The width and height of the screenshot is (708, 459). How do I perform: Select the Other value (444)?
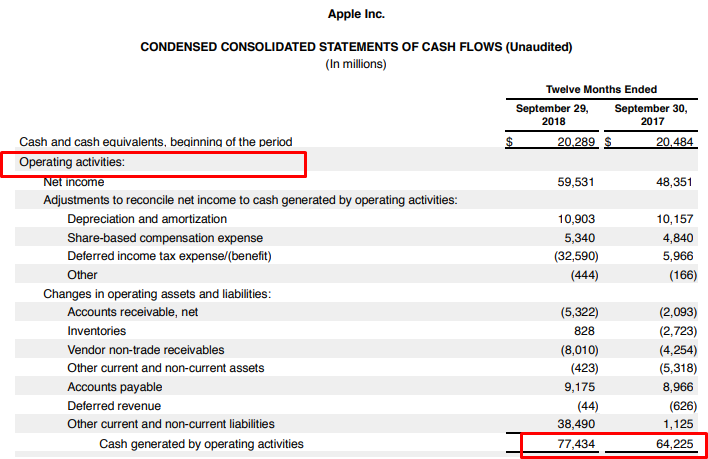(584, 275)
